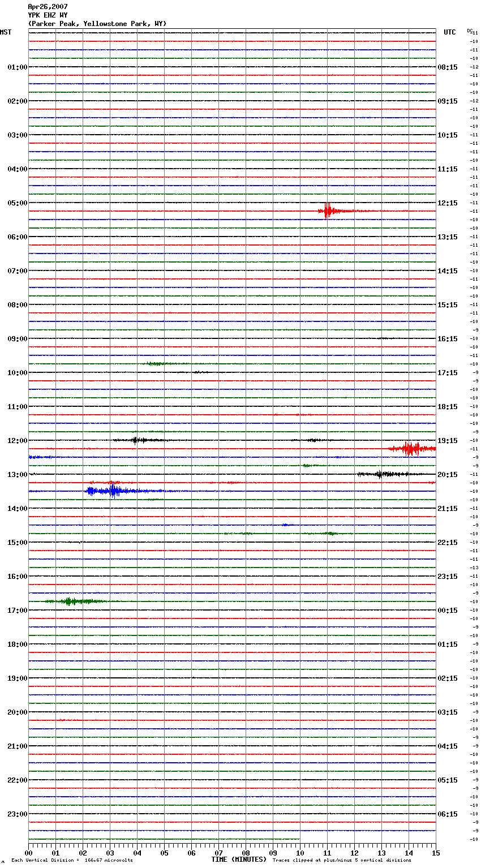Select the 23:00 MST time label
The image size is (481, 868).
(17, 814)
